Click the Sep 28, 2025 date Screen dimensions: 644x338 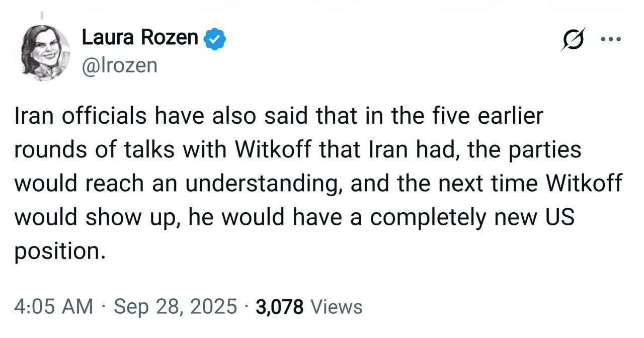pyautogui.click(x=175, y=306)
